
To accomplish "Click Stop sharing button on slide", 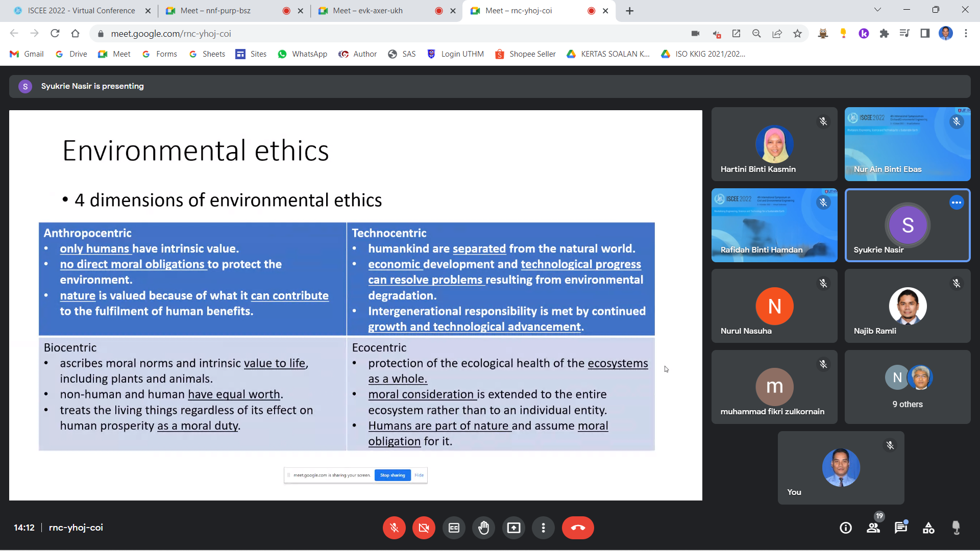I will coord(393,475).
